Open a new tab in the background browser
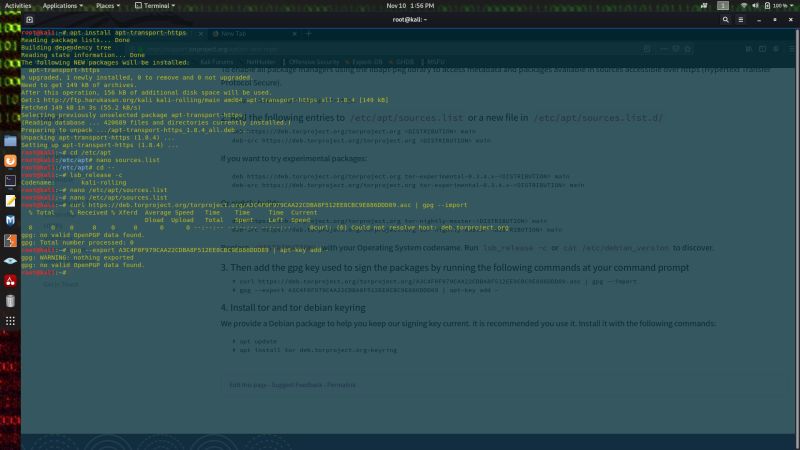 click(308, 34)
